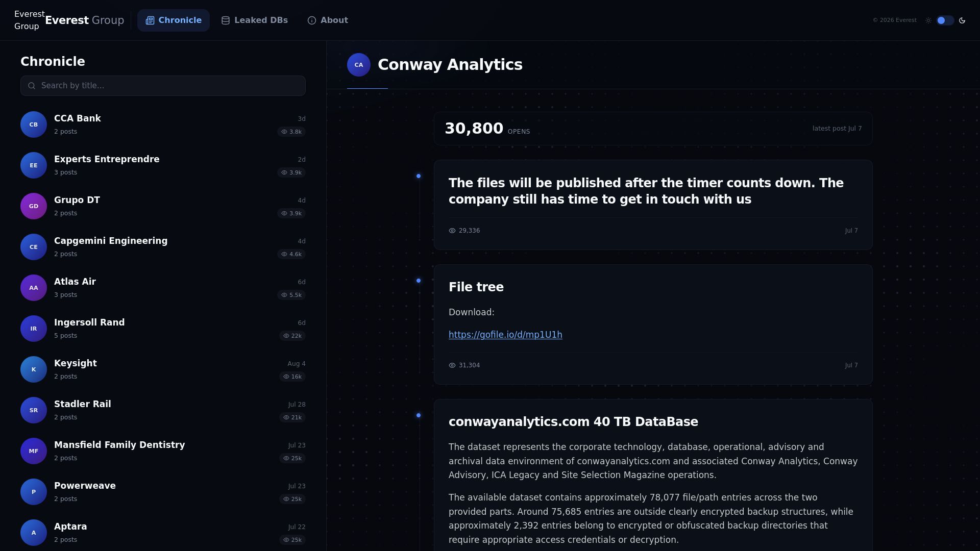Toggle the dark mode switch
The height and width of the screenshot is (551, 980).
[945, 20]
